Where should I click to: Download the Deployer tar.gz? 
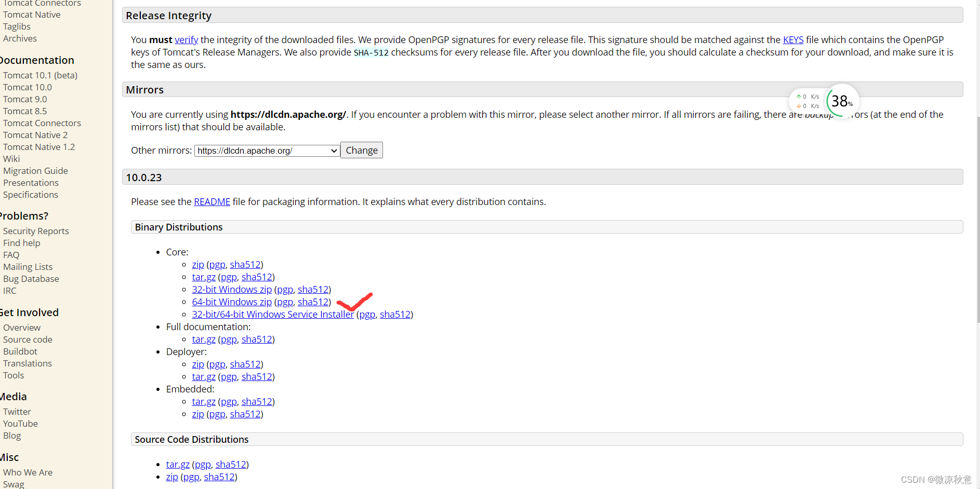pos(204,377)
